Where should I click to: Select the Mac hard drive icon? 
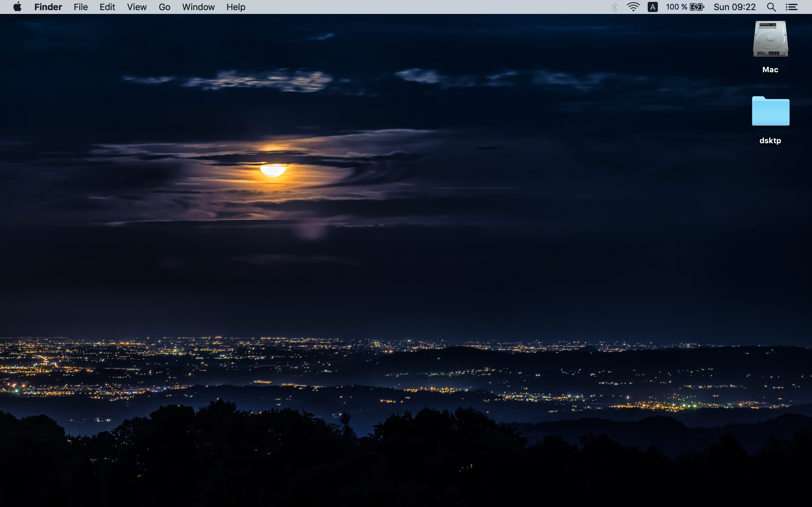tap(770, 39)
